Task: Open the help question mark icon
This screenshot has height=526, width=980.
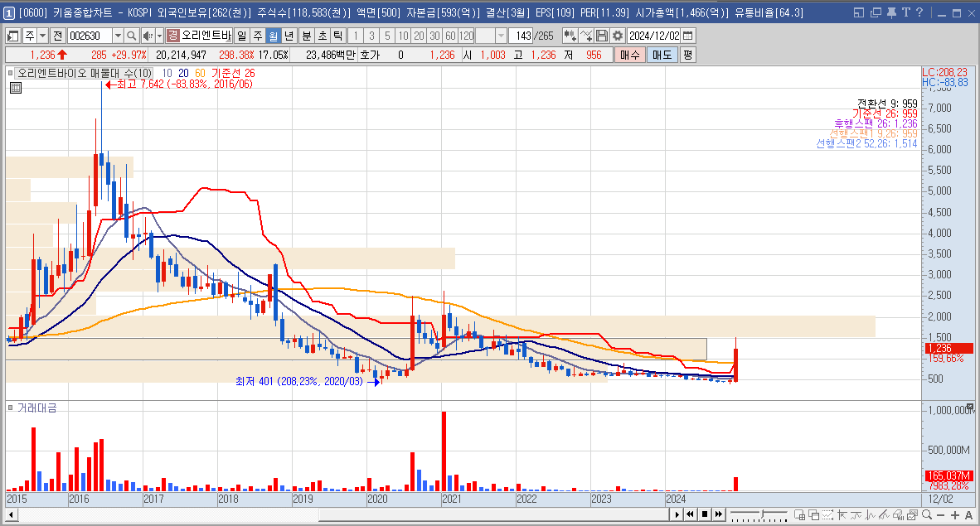Action: pyautogui.click(x=919, y=12)
